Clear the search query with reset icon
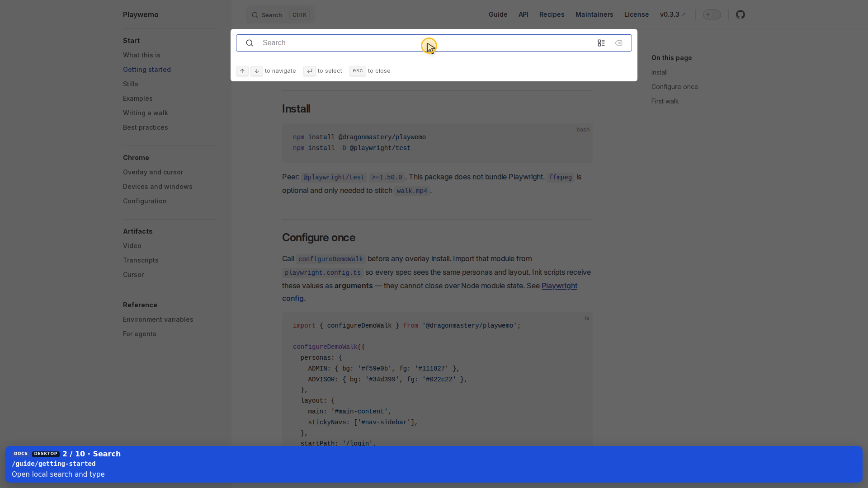This screenshot has height=488, width=868. click(618, 43)
